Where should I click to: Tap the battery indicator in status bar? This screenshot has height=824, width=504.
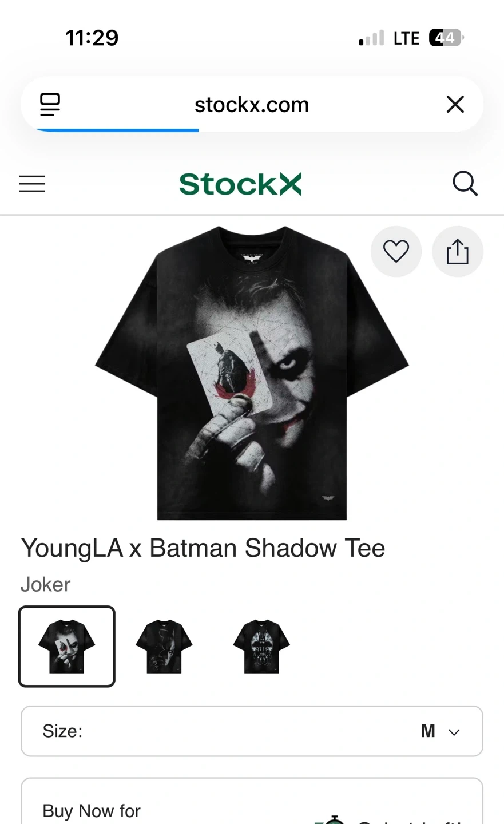pyautogui.click(x=446, y=38)
